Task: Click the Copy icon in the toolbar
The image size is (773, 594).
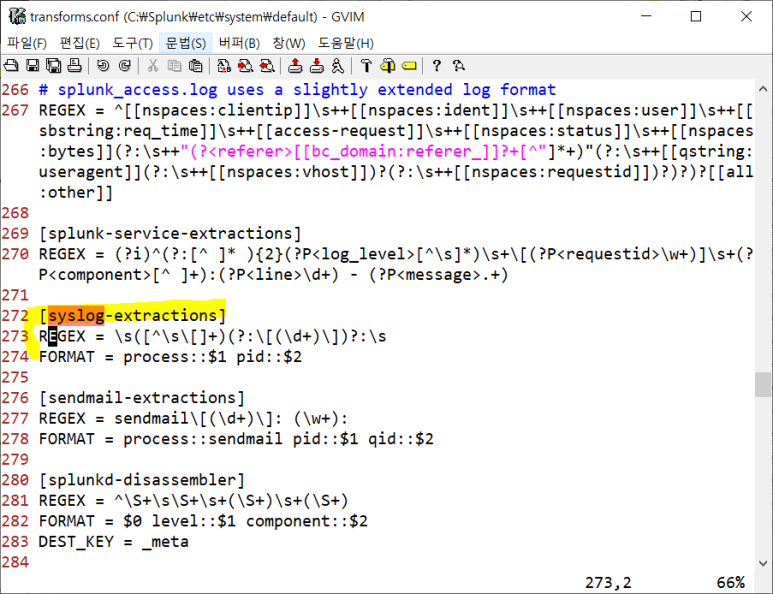Action: (174, 66)
